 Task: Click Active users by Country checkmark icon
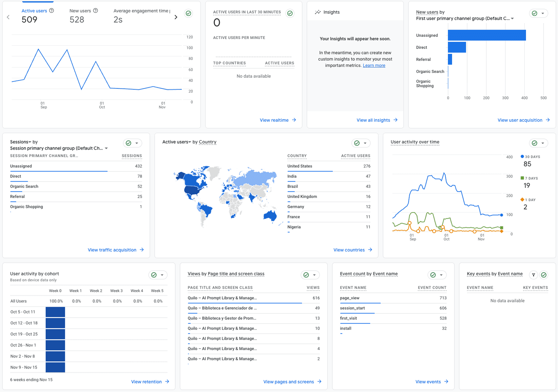click(357, 143)
